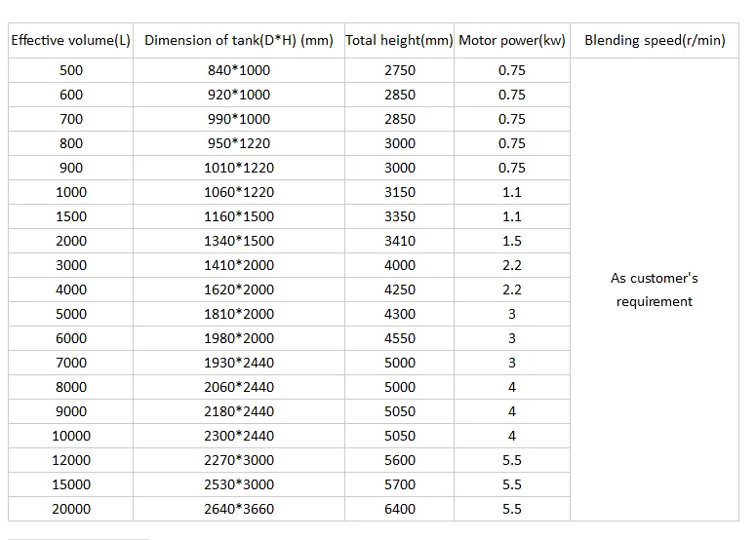The image size is (756, 540).
Task: Click the 4550 total height cell
Action: click(399, 338)
